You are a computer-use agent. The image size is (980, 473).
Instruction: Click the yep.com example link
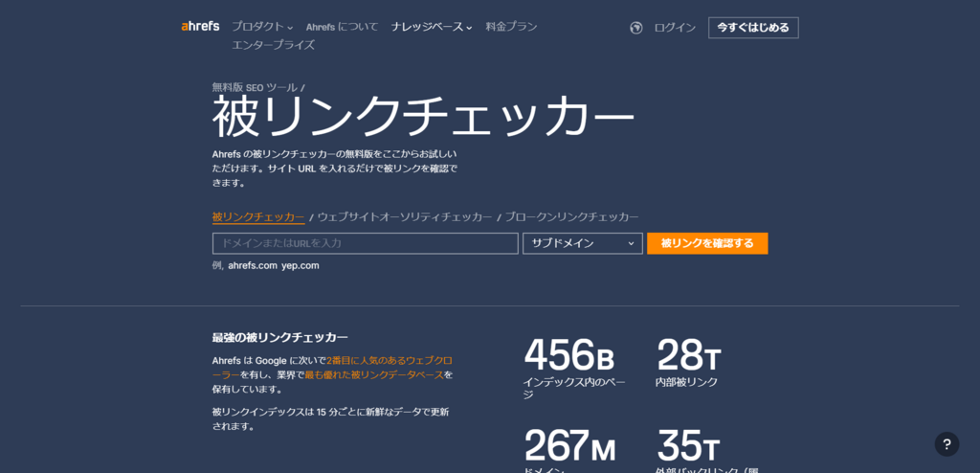coord(300,265)
